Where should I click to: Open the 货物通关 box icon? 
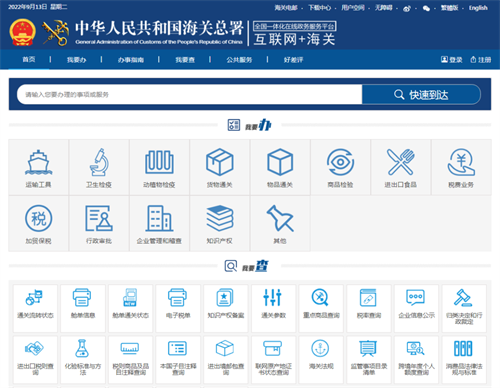coord(220,162)
